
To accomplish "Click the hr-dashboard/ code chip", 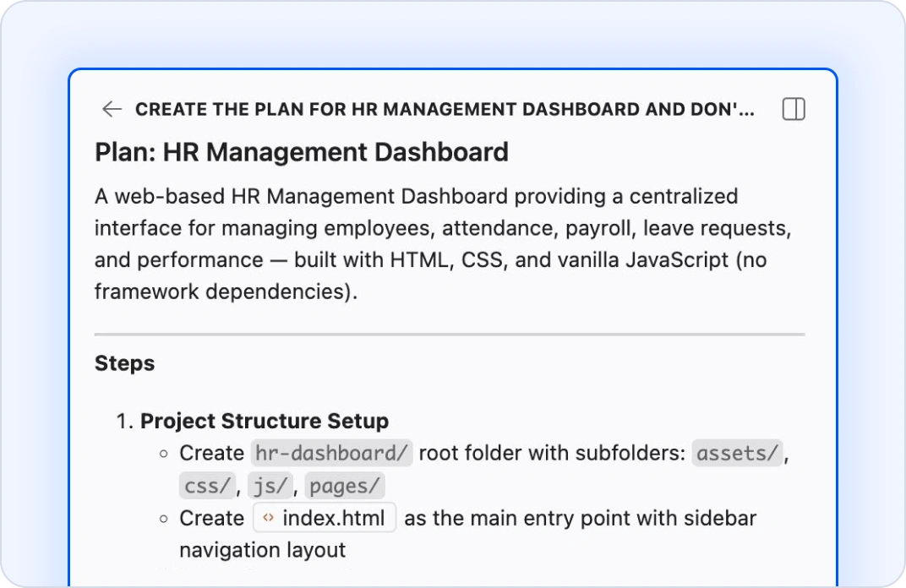I will point(331,454).
